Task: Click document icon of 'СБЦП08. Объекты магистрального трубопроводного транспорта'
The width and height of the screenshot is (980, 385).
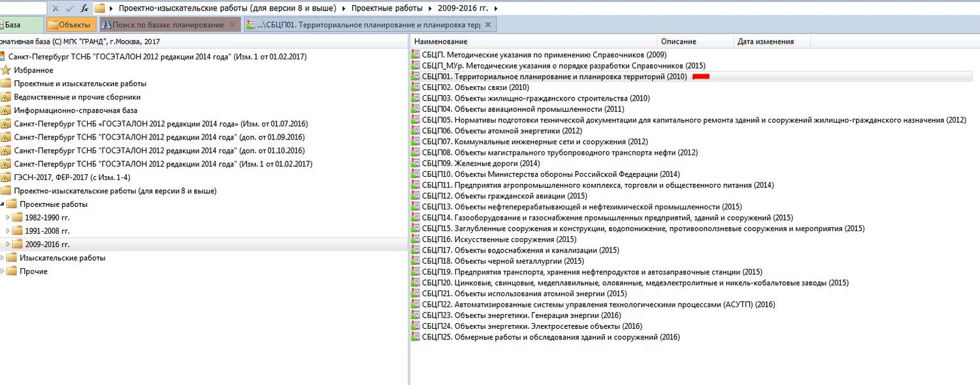Action: pyautogui.click(x=416, y=153)
